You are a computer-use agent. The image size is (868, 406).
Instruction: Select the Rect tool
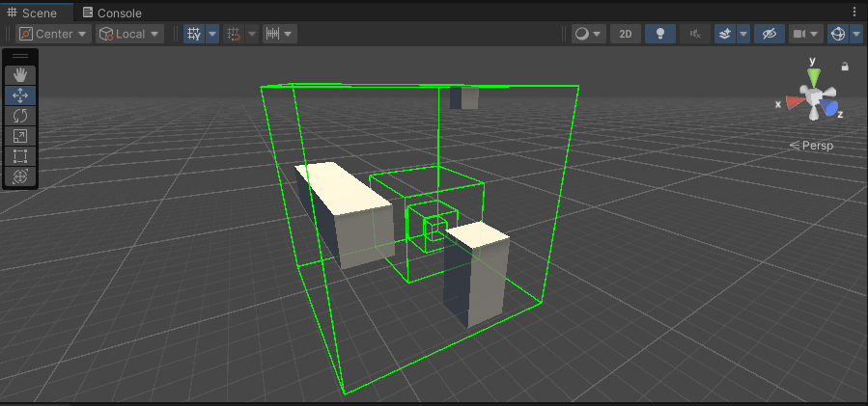point(20,156)
